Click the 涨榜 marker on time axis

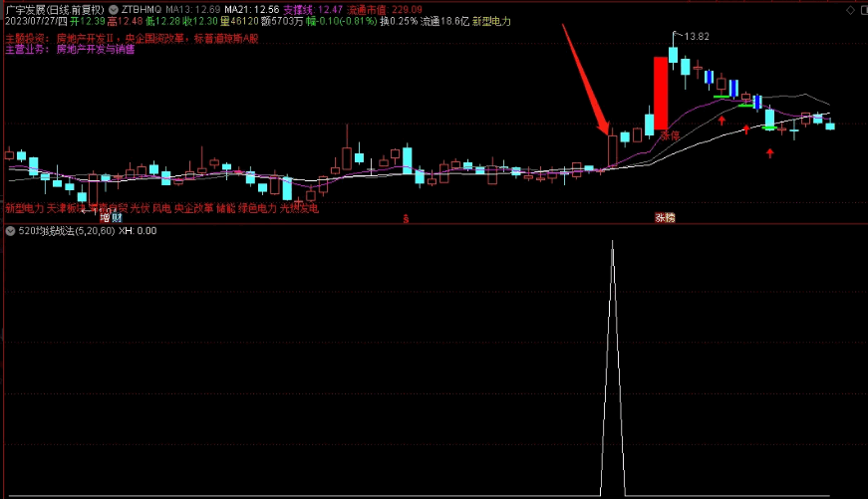pos(665,218)
